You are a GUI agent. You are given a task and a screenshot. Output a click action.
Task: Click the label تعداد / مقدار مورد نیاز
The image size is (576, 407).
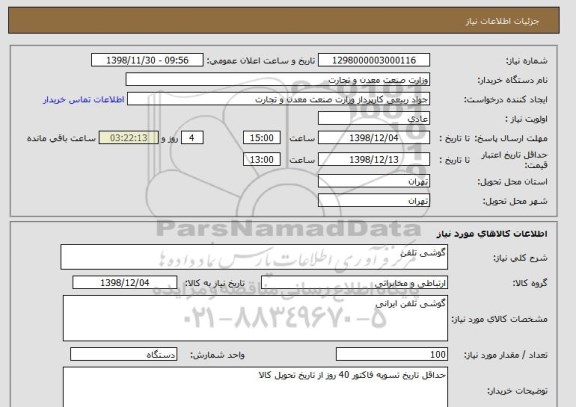[506, 355]
